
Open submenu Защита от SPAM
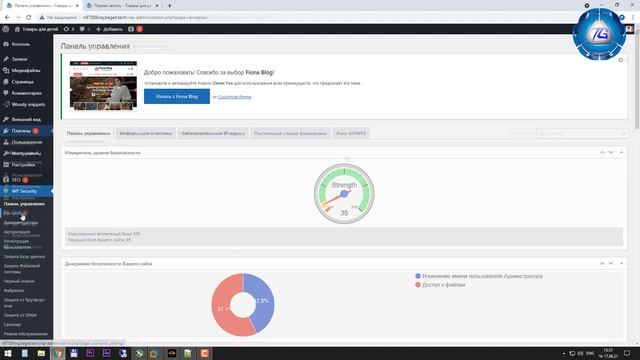click(x=20, y=315)
